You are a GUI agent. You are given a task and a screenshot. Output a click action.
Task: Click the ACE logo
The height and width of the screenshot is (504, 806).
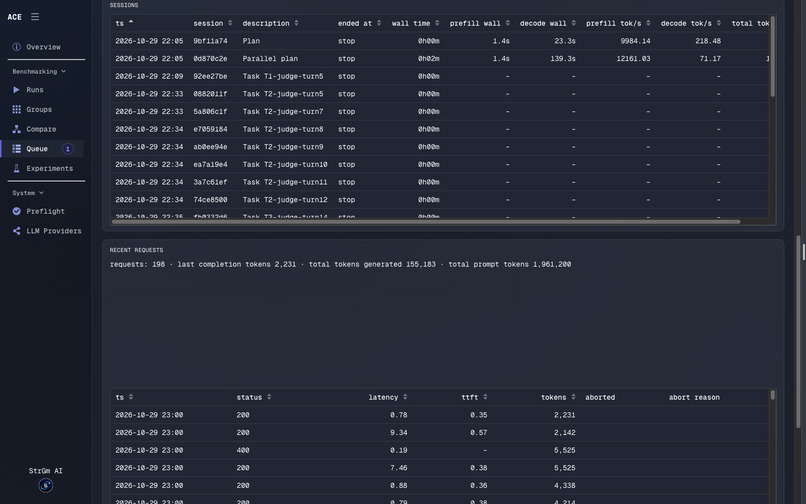(14, 17)
